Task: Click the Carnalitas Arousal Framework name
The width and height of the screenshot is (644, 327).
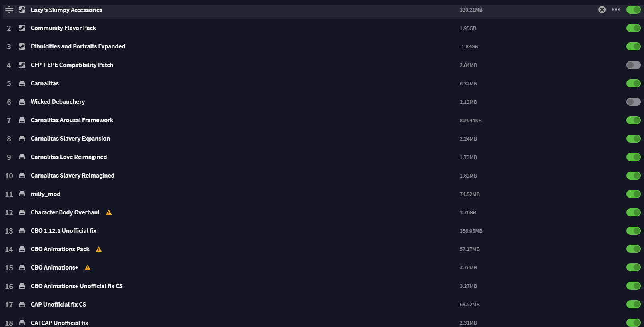Action: [72, 120]
